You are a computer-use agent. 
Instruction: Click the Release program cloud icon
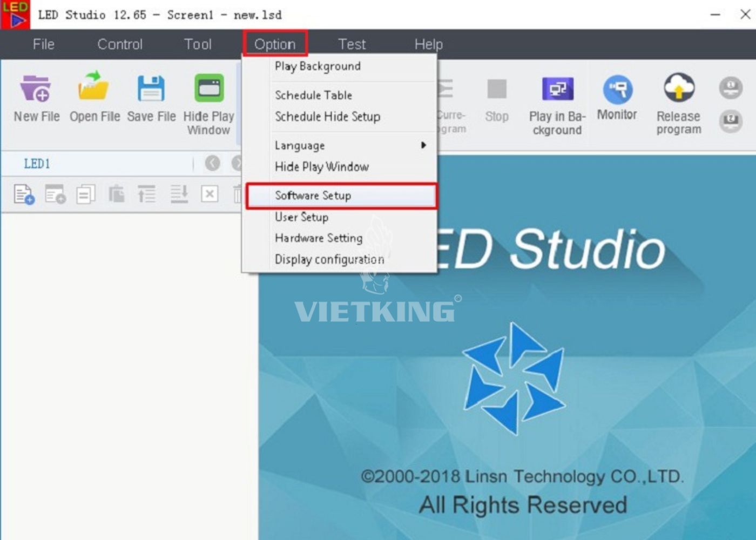click(x=679, y=89)
